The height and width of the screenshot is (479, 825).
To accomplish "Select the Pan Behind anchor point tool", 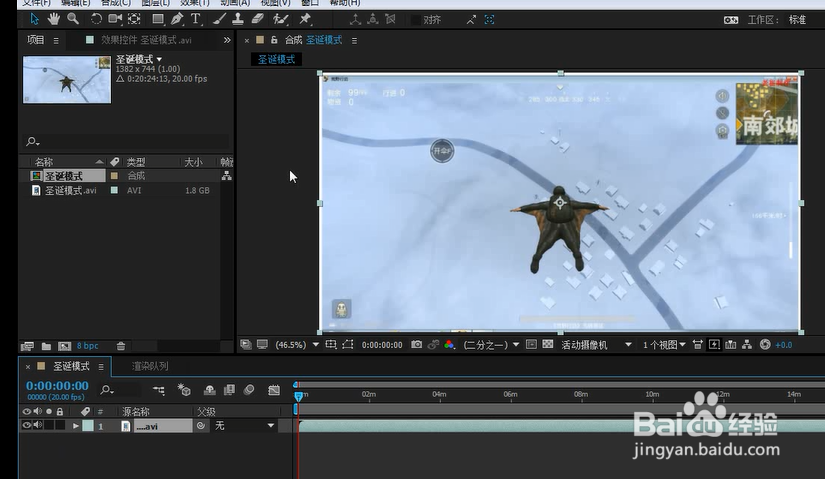I will tap(134, 19).
